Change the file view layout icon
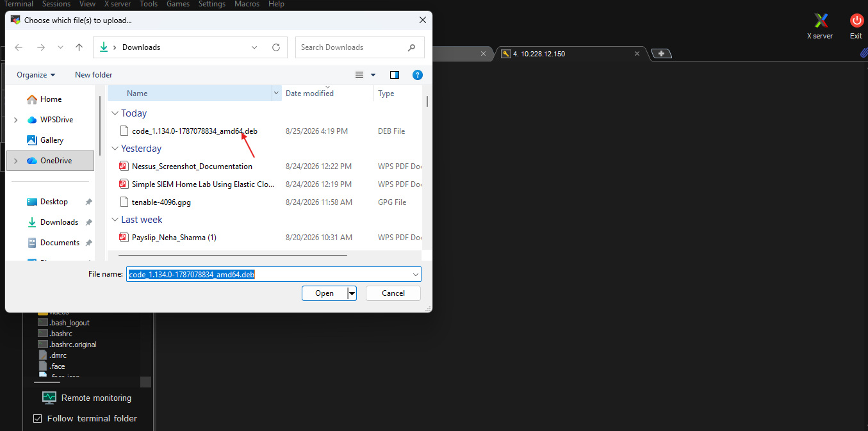Viewport: 868px width, 431px height. pos(360,75)
